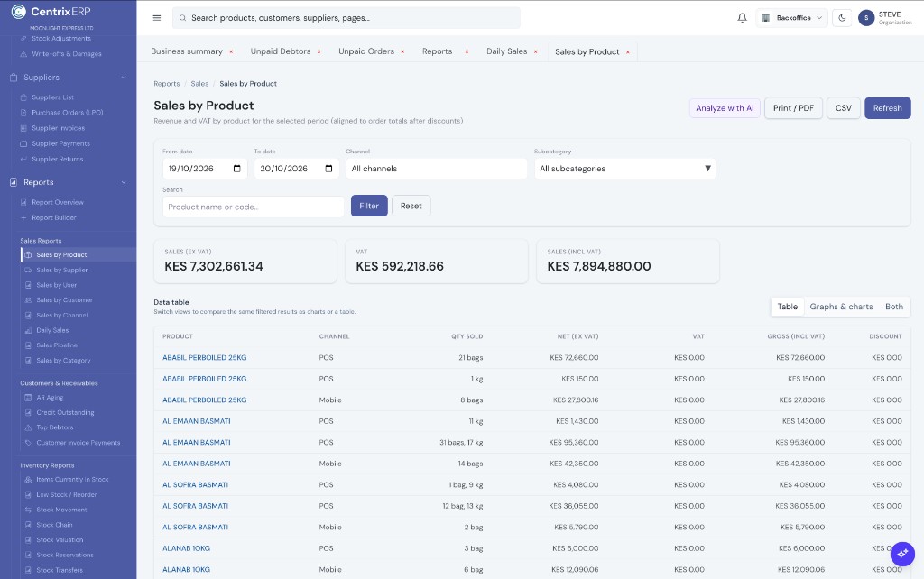The image size is (924, 579).
Task: Close the Unpaid Debtors tab
Action: click(x=319, y=51)
